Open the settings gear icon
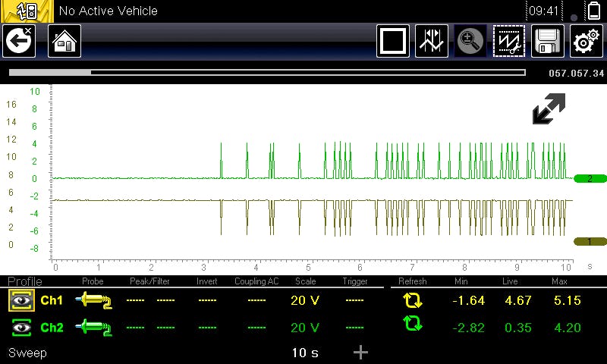Image resolution: width=607 pixels, height=364 pixels. [x=586, y=41]
